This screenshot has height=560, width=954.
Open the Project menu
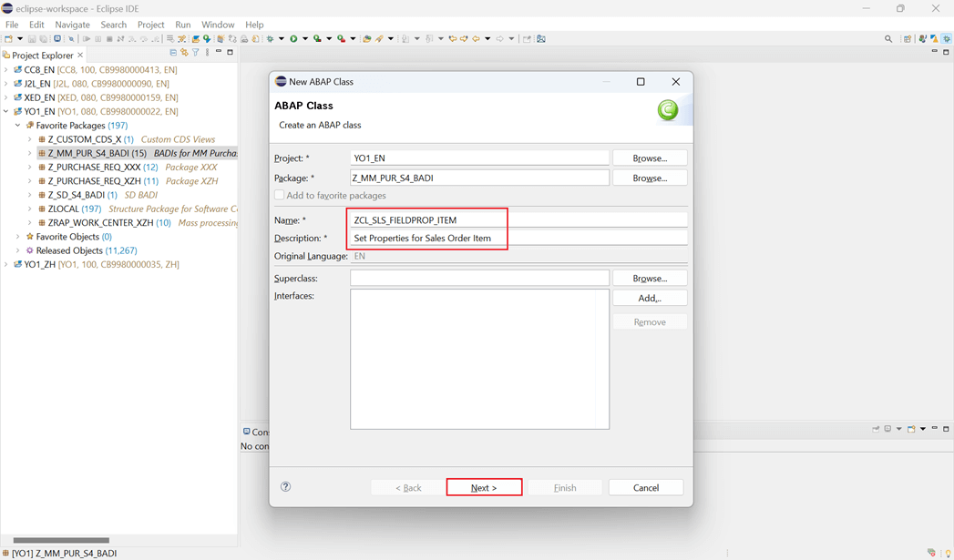(150, 25)
